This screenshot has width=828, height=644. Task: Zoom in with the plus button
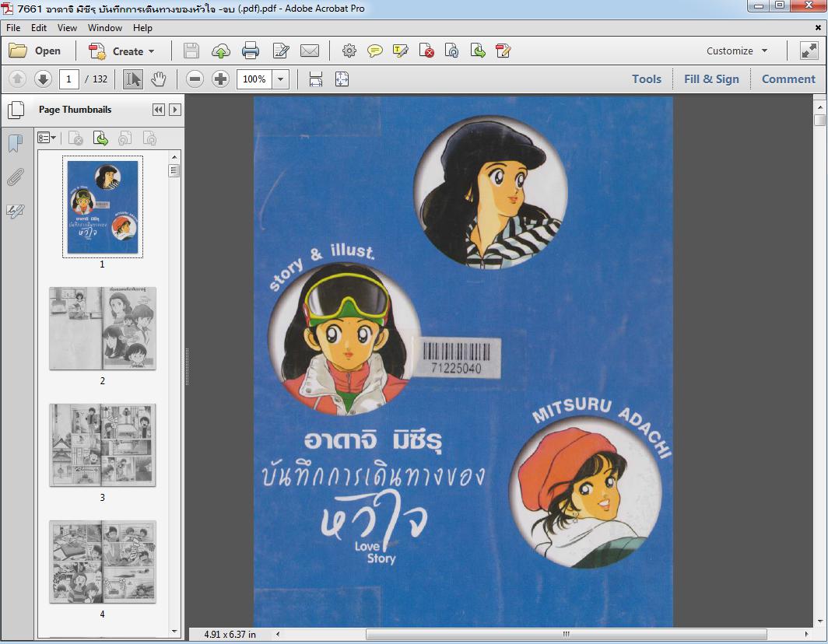[220, 79]
